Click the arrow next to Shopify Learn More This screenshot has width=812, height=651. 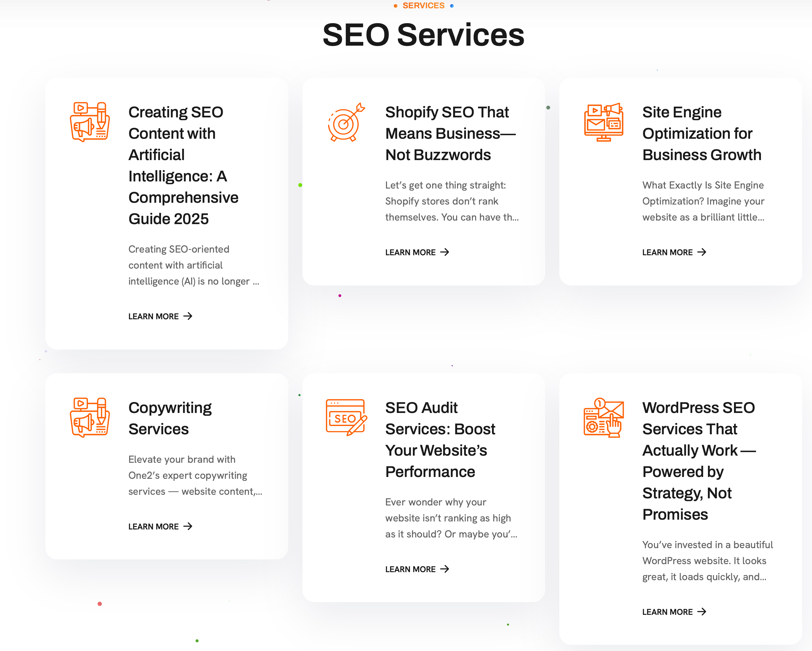[x=445, y=252]
